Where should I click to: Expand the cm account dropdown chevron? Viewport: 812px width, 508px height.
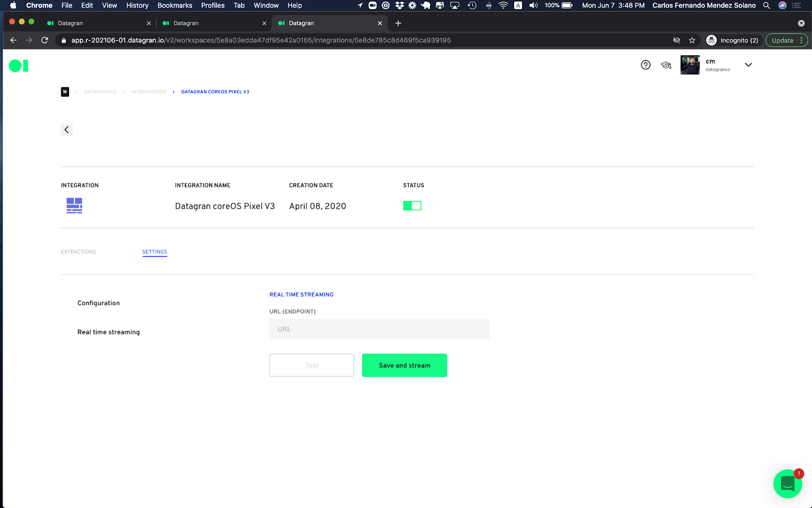(x=748, y=65)
